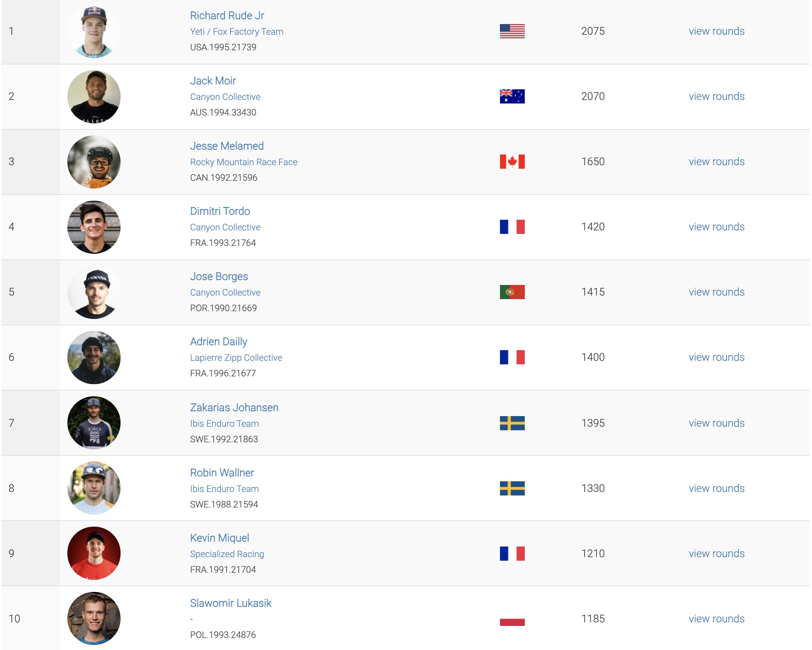The height and width of the screenshot is (650, 812).
Task: Click Jesse Melamed's rider portrait
Action: pos(94,162)
